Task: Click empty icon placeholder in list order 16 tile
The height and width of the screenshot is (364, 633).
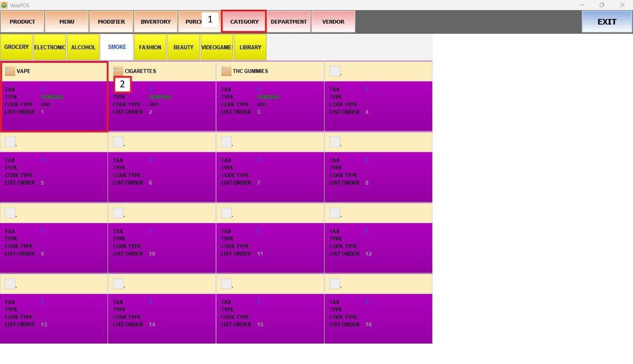Action: click(x=335, y=284)
